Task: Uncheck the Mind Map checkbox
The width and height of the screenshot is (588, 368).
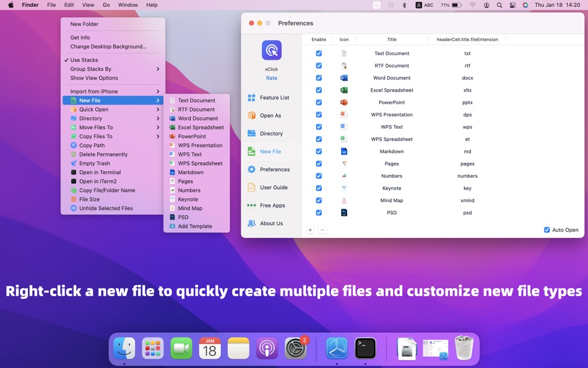Action: [319, 201]
